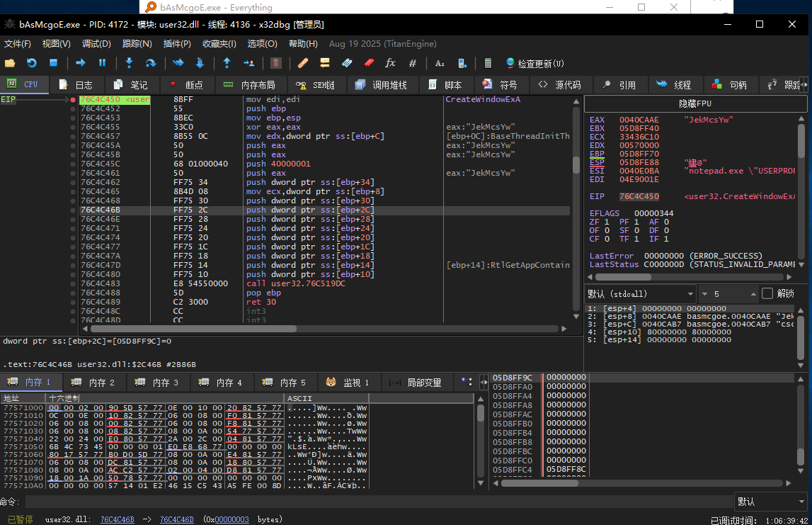Open patches with the bandage toolbar icon
Screen dimensions: 812x525
point(303,63)
